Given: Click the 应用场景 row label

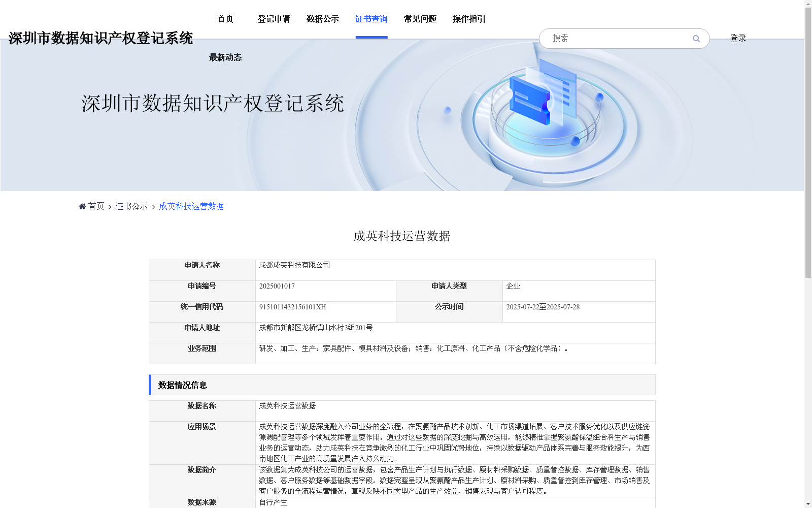Looking at the screenshot, I should pos(202,427).
